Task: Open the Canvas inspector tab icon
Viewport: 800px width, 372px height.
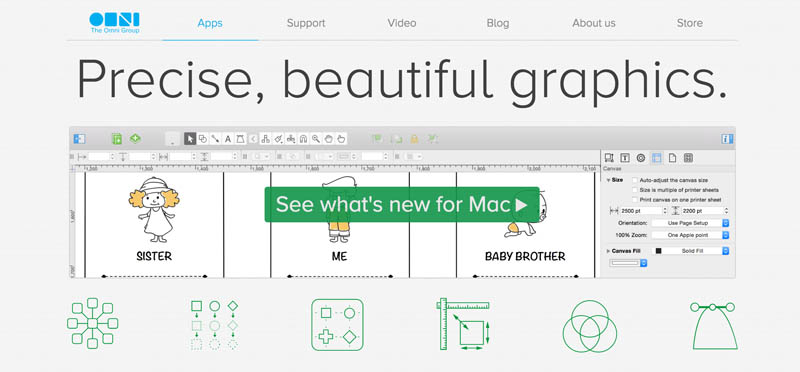Action: (x=657, y=158)
